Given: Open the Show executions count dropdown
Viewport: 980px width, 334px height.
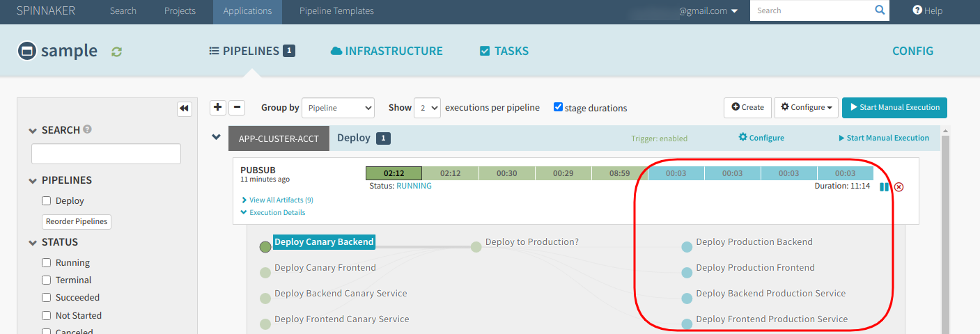Looking at the screenshot, I should [427, 108].
